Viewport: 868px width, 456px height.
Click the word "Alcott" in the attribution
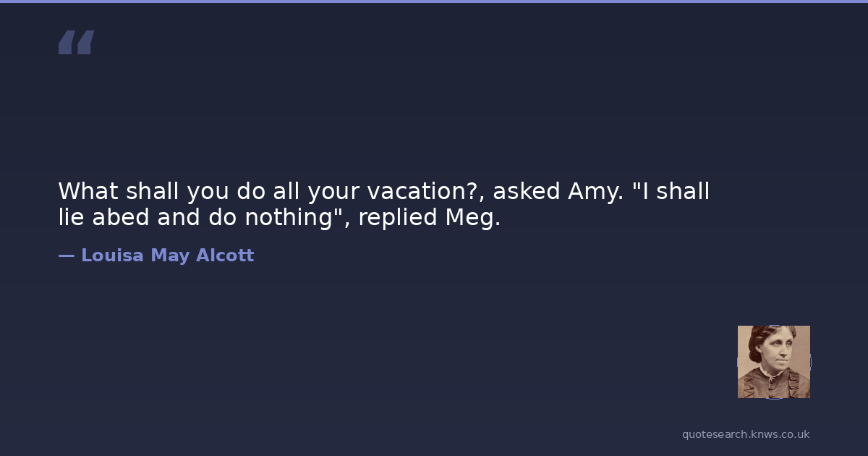click(225, 256)
